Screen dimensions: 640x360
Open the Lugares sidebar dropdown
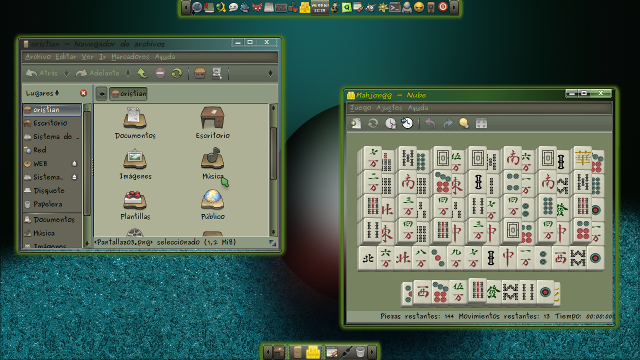pyautogui.click(x=42, y=93)
